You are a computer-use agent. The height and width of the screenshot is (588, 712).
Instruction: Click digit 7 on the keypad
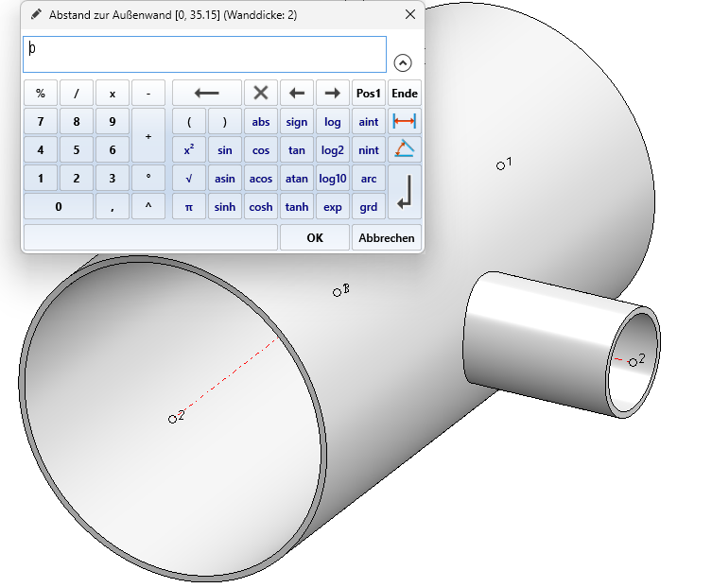(x=41, y=122)
